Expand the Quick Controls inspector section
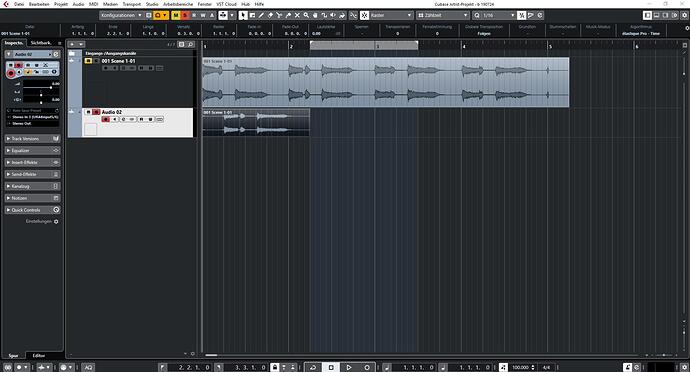 33,210
